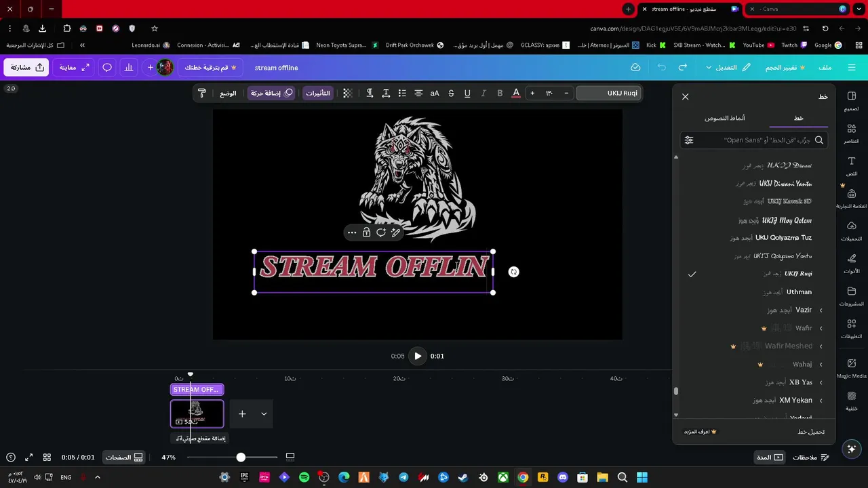Viewport: 868px width, 488px height.
Task: Open the File (ملف) menu
Action: click(x=825, y=68)
